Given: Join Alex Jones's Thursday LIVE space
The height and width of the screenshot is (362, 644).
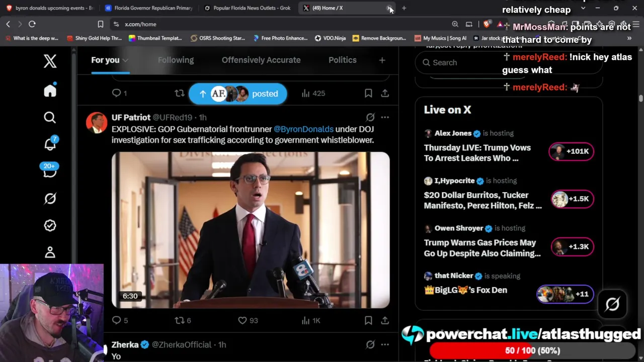Looking at the screenshot, I should pyautogui.click(x=477, y=153).
